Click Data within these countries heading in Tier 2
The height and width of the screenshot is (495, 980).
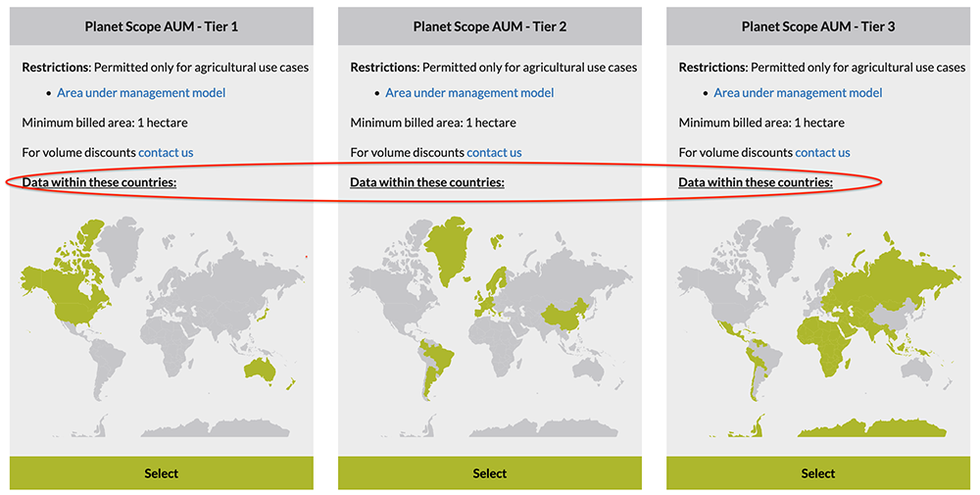[x=427, y=182]
